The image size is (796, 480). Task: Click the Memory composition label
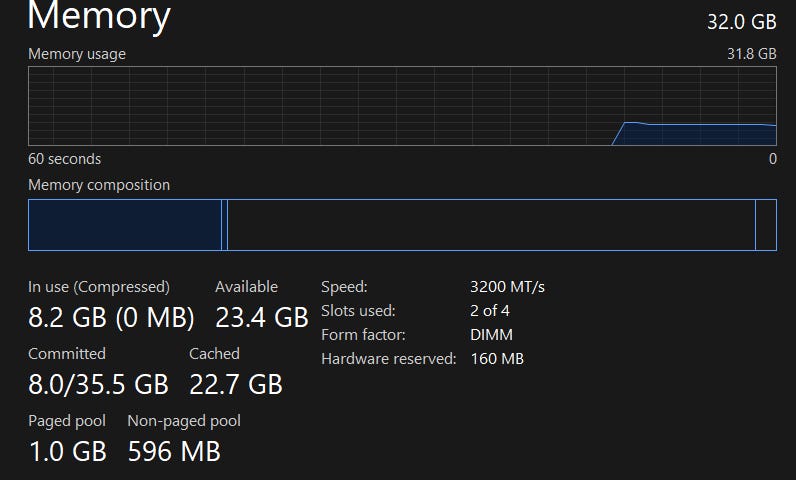click(99, 185)
